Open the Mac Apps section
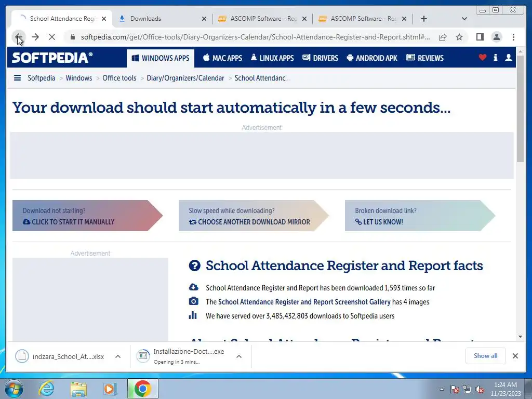This screenshot has width=532, height=399. [x=222, y=58]
